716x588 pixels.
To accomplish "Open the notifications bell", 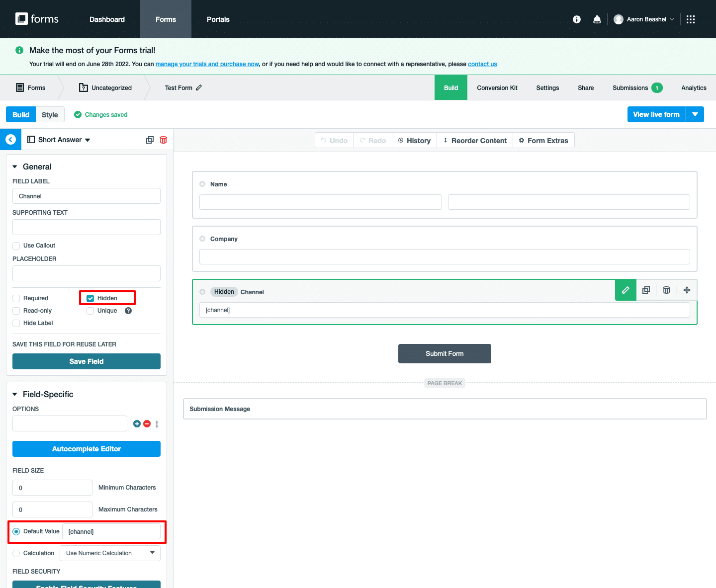I will (x=597, y=19).
